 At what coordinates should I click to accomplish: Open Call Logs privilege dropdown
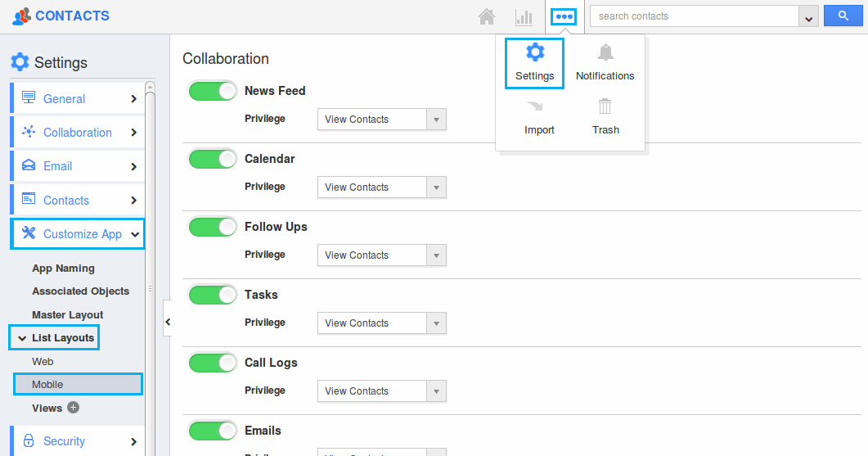[x=382, y=391]
